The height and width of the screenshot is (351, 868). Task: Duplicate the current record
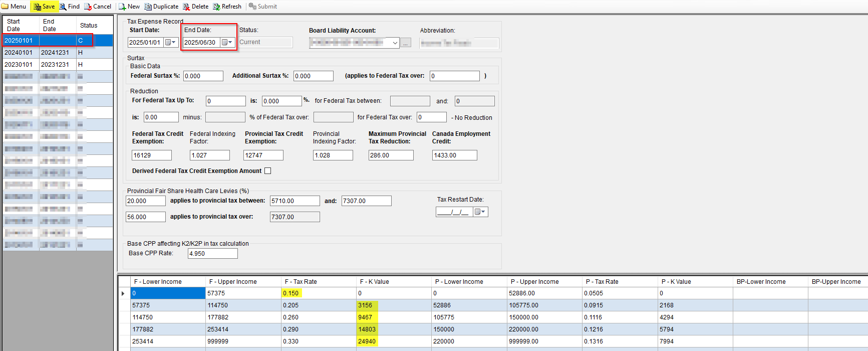161,7
